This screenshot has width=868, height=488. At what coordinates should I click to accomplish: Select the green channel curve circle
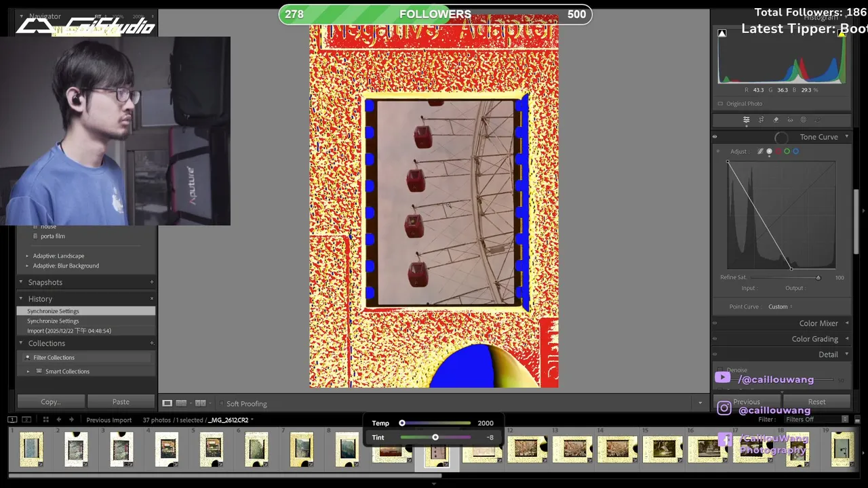click(x=787, y=151)
